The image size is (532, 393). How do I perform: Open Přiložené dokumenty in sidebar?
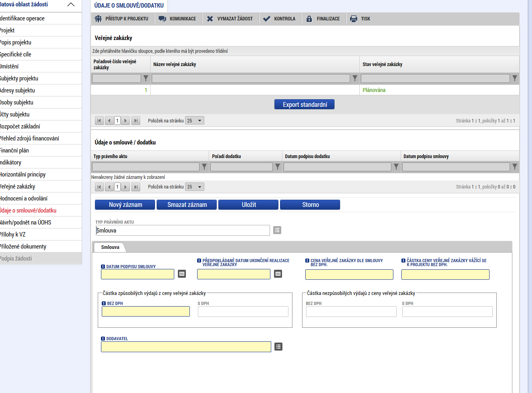click(x=40, y=247)
